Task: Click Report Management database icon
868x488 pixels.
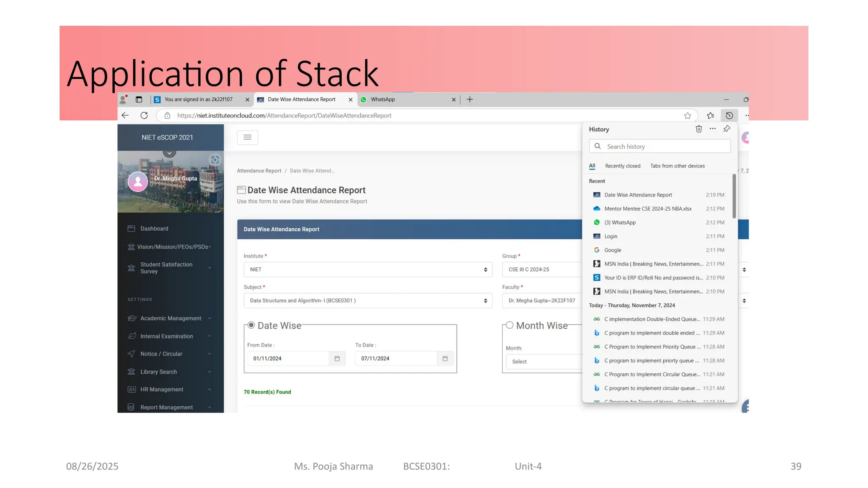Action: 131,407
